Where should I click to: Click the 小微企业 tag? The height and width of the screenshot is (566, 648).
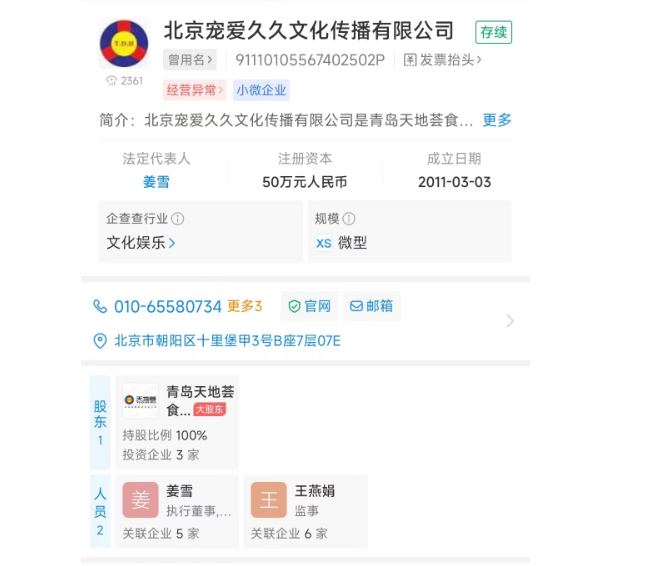[x=261, y=90]
